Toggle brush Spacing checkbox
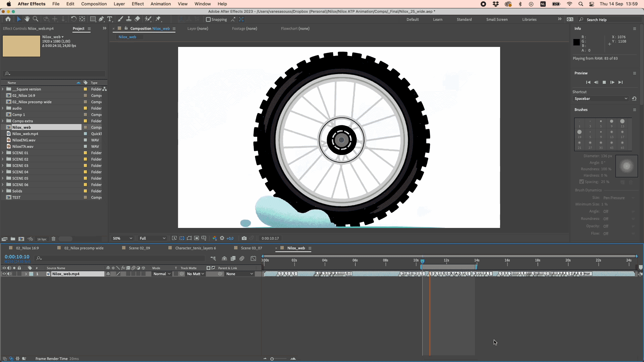This screenshot has width=644, height=362. point(582,182)
